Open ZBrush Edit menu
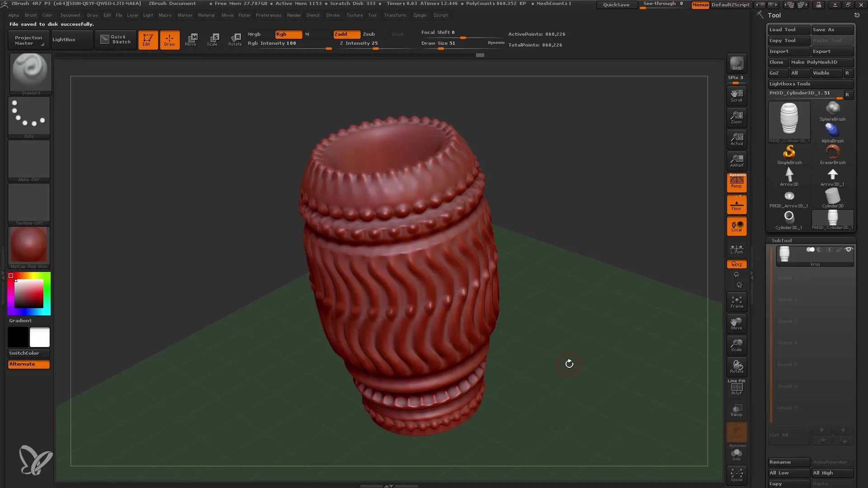This screenshot has width=868, height=488. click(x=107, y=15)
